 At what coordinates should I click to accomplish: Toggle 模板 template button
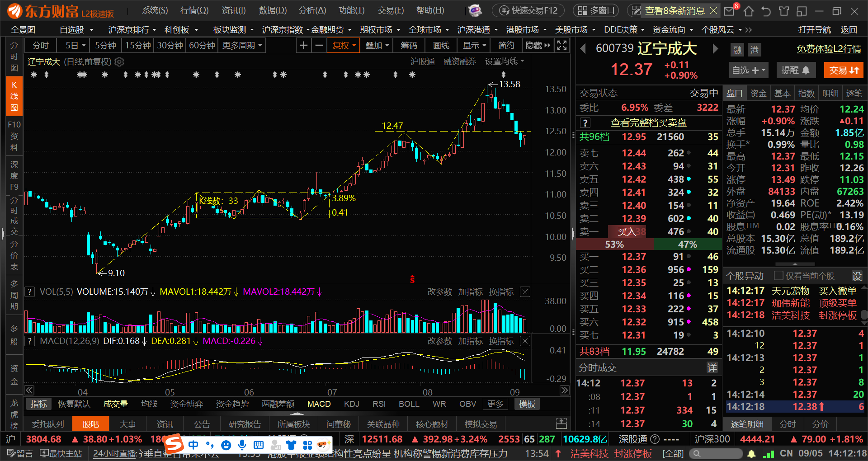click(x=527, y=404)
